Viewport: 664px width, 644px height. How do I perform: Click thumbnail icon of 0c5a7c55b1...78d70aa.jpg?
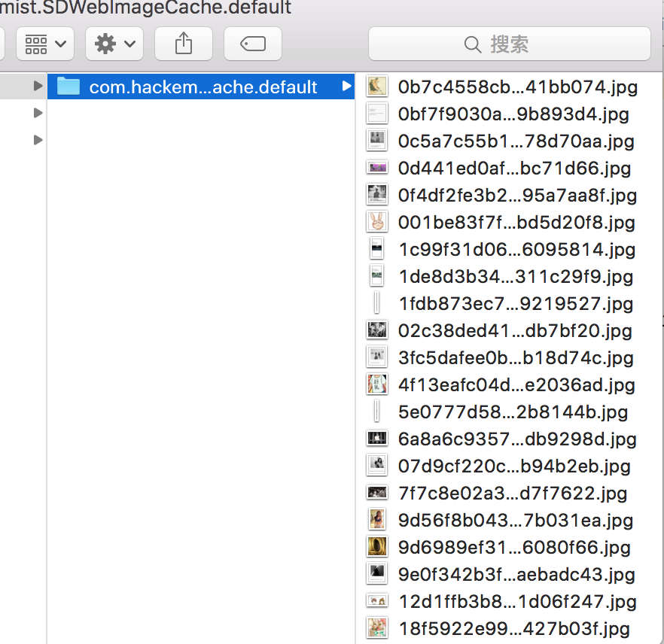pos(376,141)
